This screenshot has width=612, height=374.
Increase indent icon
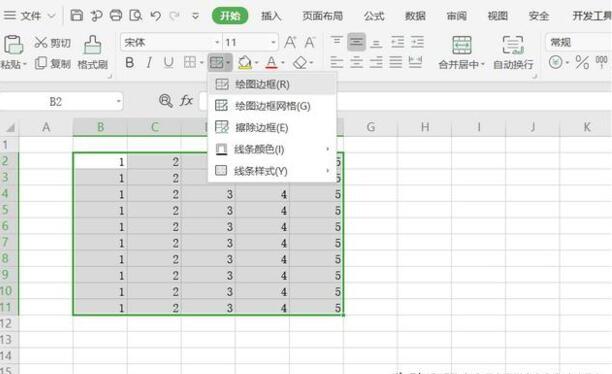[x=417, y=42]
